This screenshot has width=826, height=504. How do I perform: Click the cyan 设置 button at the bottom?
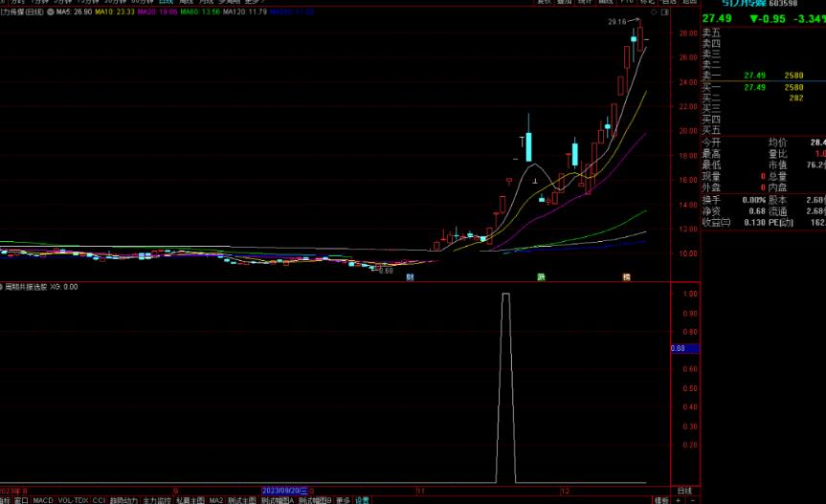coord(362,500)
